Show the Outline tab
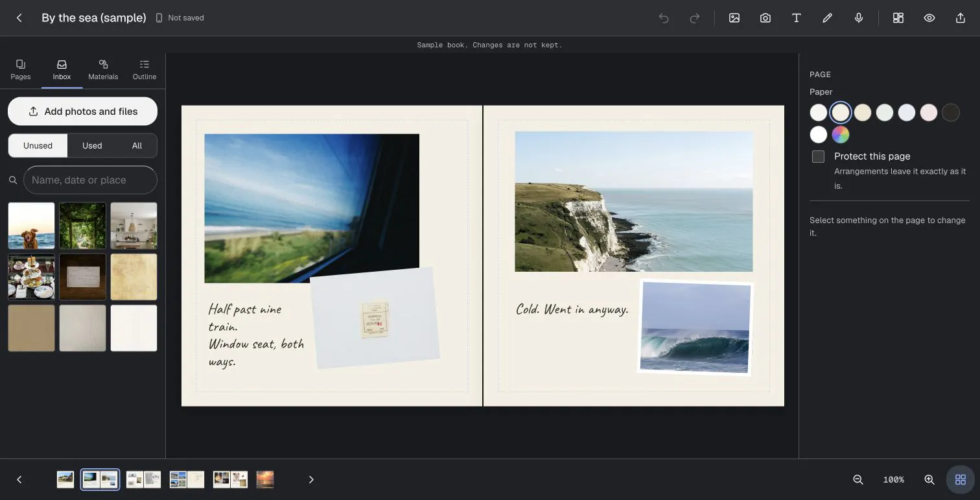The width and height of the screenshot is (980, 500). pyautogui.click(x=145, y=70)
